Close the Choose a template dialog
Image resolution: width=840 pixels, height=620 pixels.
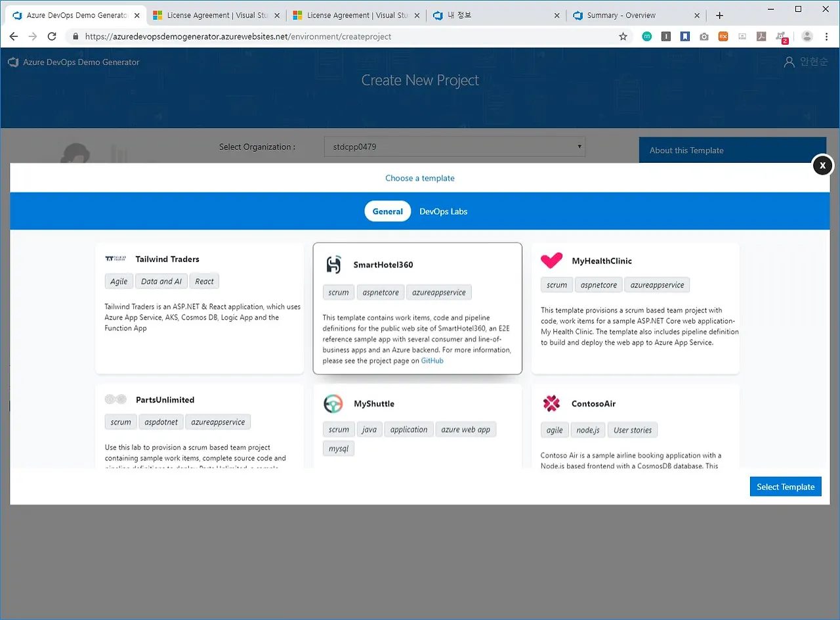coord(822,166)
